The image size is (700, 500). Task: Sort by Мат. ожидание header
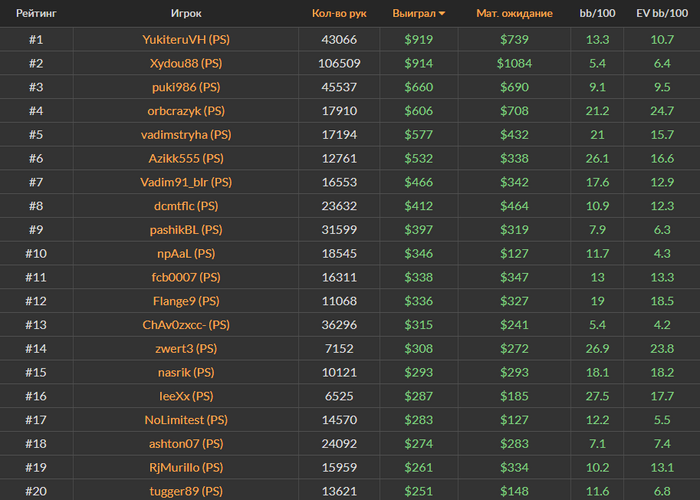click(514, 13)
